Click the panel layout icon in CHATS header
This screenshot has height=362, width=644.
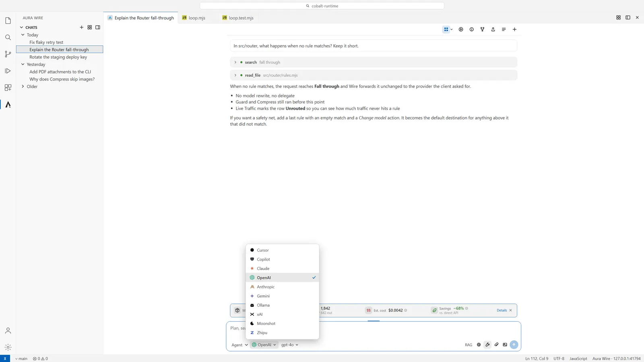97,27
